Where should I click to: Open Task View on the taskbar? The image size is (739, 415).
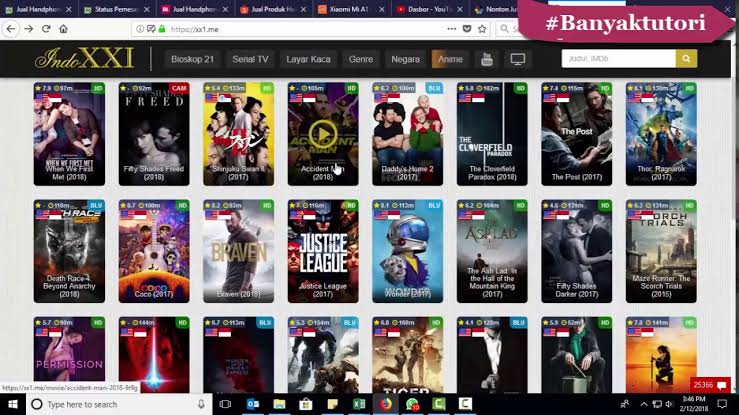pyautogui.click(x=225, y=404)
